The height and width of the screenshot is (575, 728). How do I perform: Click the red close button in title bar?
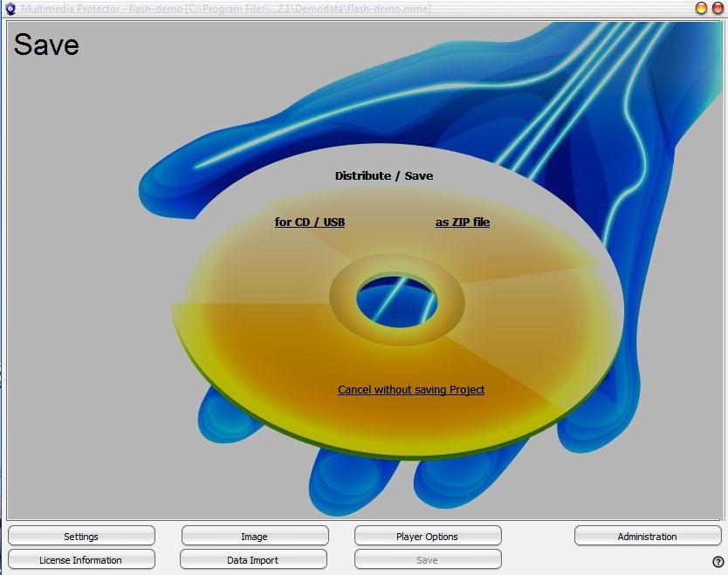click(x=717, y=8)
